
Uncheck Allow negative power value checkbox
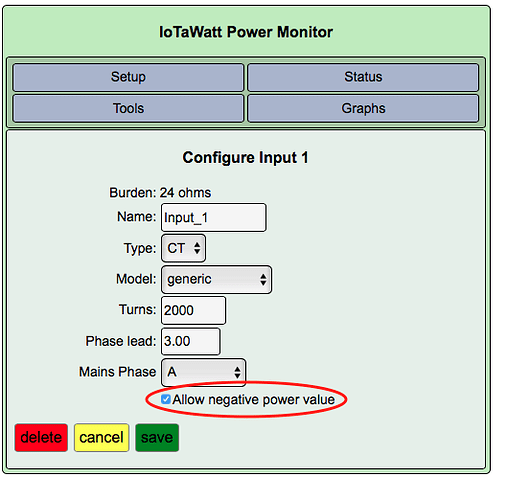pyautogui.click(x=166, y=399)
